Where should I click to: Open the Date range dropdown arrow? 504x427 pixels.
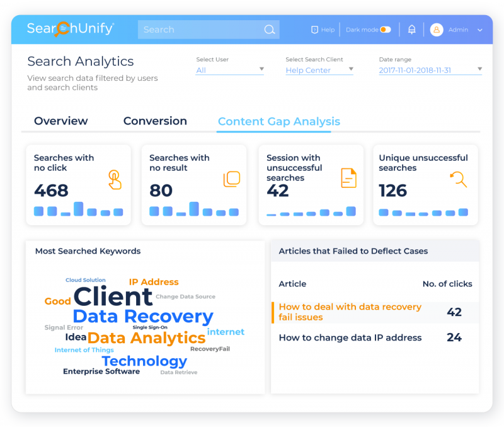[x=479, y=69]
